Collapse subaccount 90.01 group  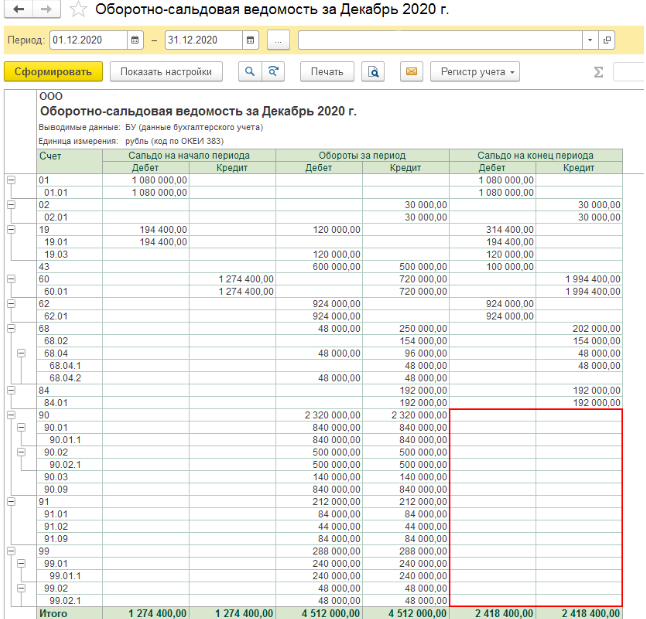pyautogui.click(x=21, y=427)
